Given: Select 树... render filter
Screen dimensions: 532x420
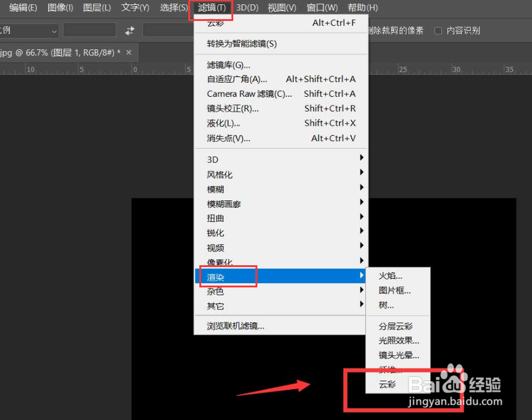Looking at the screenshot, I should point(398,305).
